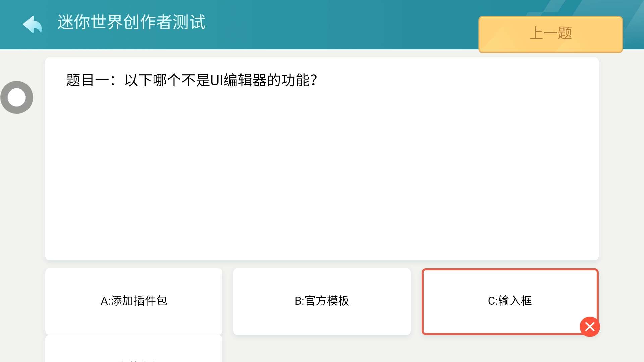The width and height of the screenshot is (644, 362).
Task: Return using the white arrow in header
Action: [32, 24]
